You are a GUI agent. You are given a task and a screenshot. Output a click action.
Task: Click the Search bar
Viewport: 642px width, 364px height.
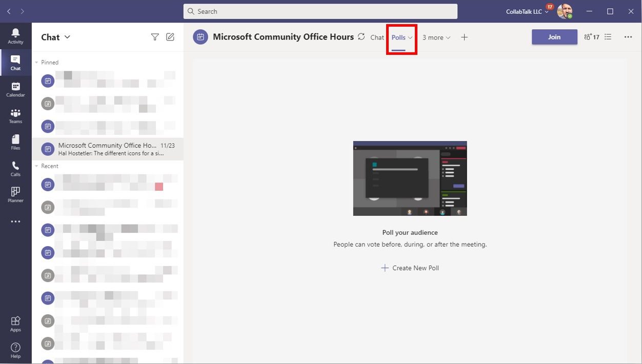[320, 11]
